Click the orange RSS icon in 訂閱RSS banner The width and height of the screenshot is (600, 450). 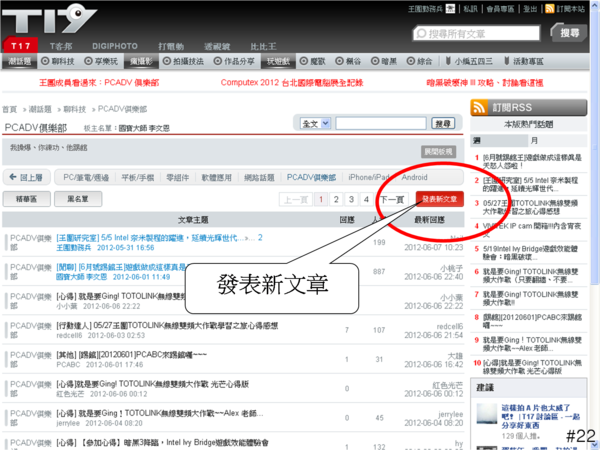[479, 108]
